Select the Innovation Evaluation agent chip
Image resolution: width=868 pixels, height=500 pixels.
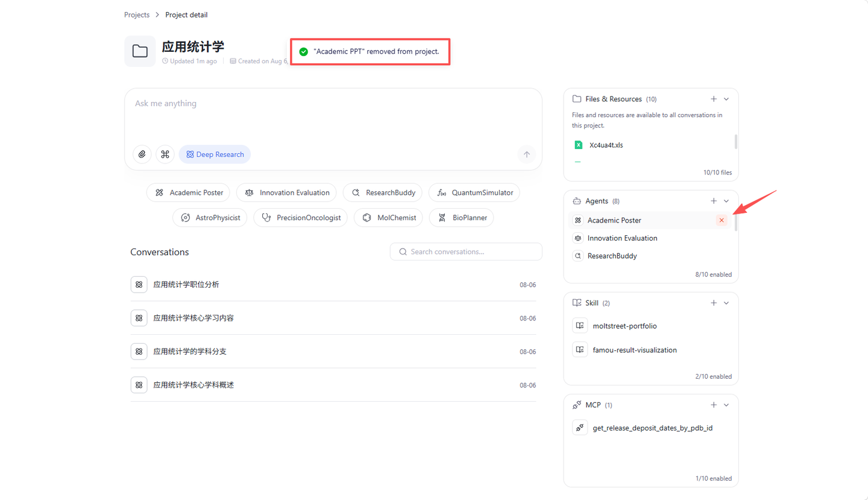(287, 193)
